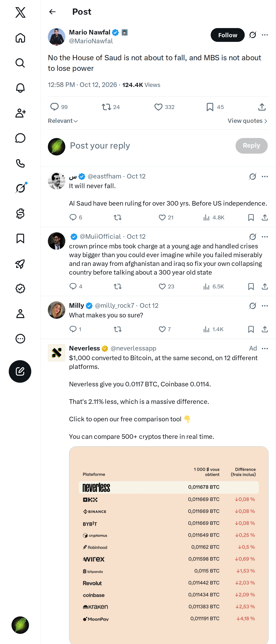Open the Neverless comparison table image

point(169,545)
